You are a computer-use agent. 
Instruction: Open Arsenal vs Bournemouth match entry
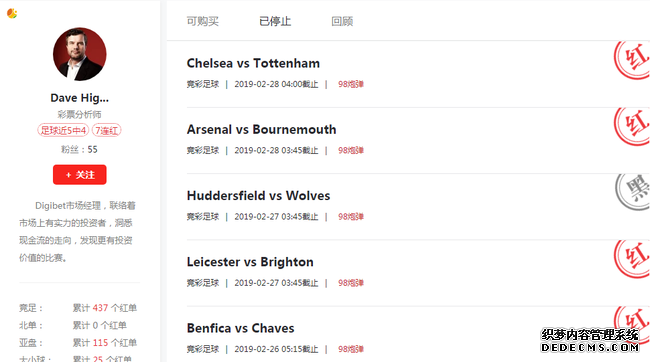[261, 129]
